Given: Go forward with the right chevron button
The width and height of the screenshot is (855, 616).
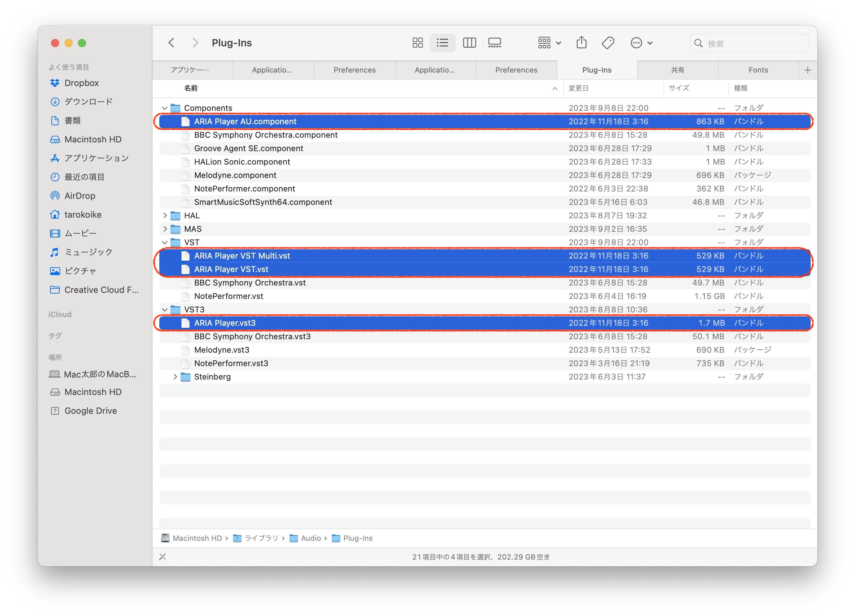Looking at the screenshot, I should [195, 43].
